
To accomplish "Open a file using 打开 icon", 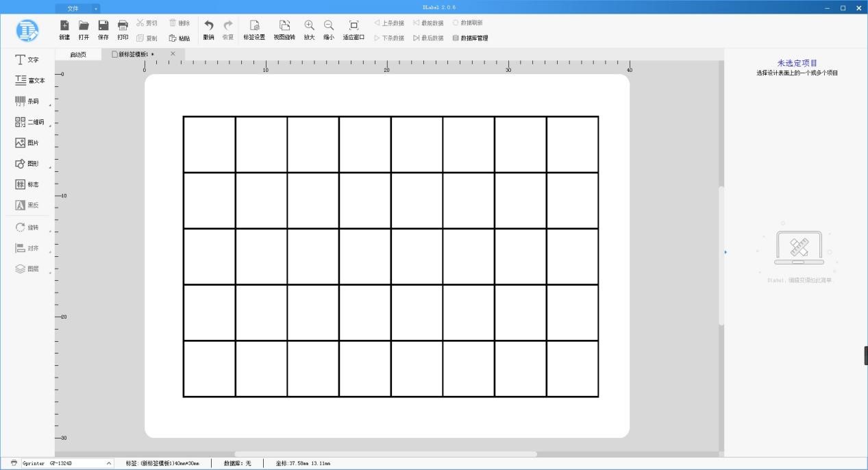I will (x=84, y=29).
